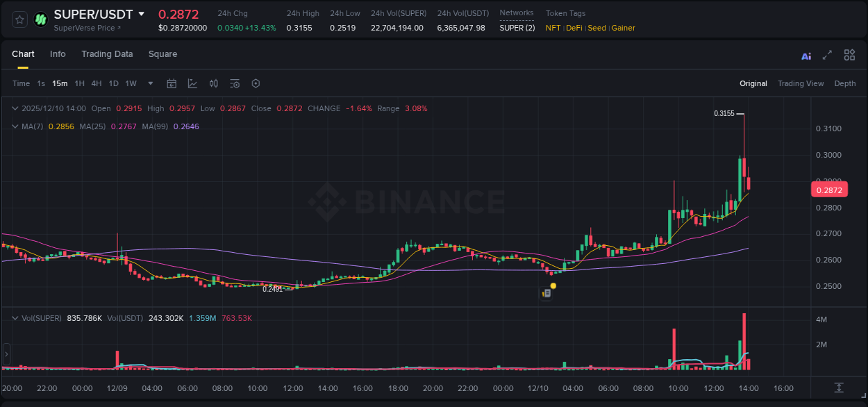Select the 15m timeframe
This screenshot has height=407, width=868.
(x=60, y=83)
